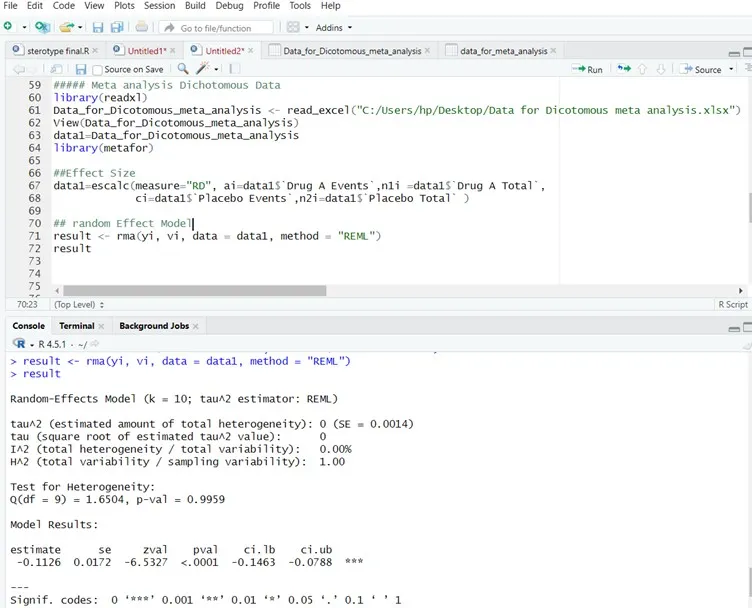Open the New File dropdown arrow
This screenshot has height=608, width=752.
(24, 27)
